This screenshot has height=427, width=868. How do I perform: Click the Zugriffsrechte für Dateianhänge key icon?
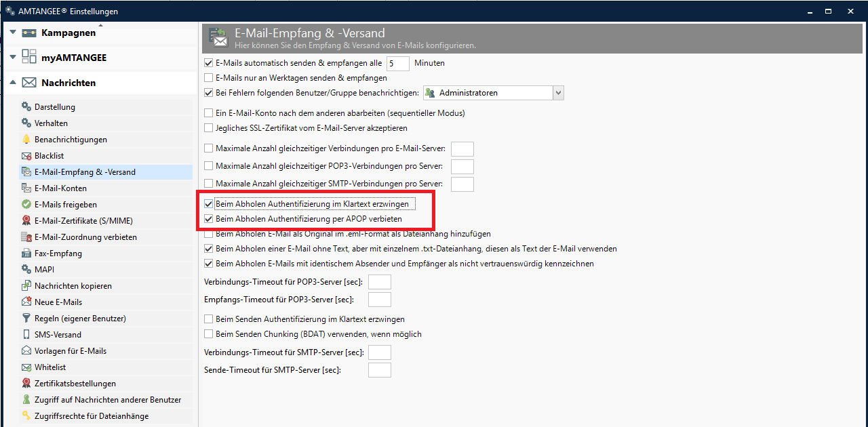(26, 416)
